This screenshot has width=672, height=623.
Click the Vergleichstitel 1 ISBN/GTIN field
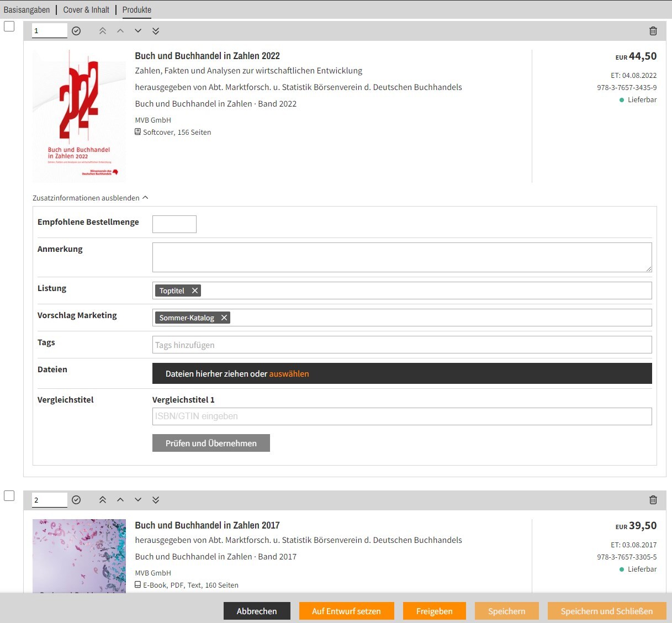(402, 416)
